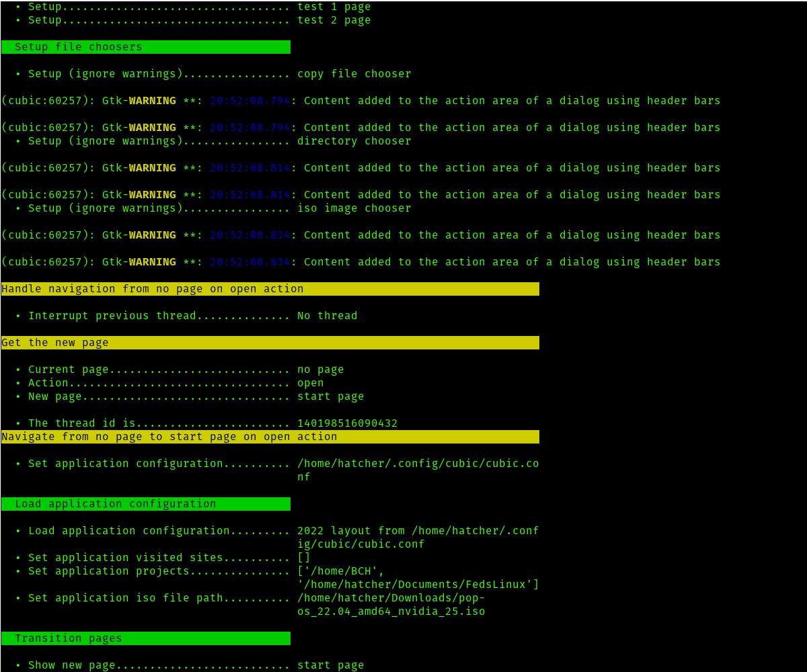Click timestamp 20:52:08.794 in the warning

coord(253,100)
